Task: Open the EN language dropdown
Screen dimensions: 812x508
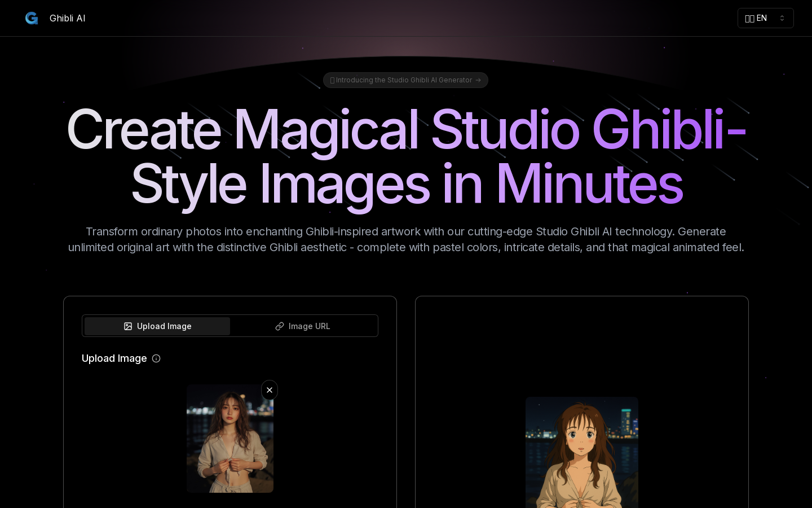Action: 765,18
